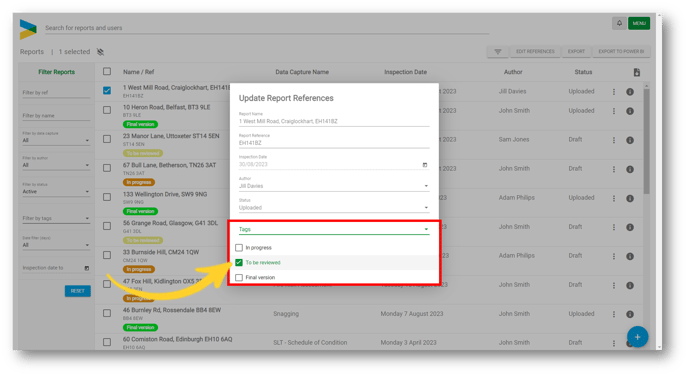Click the blue plus add button

click(x=637, y=337)
